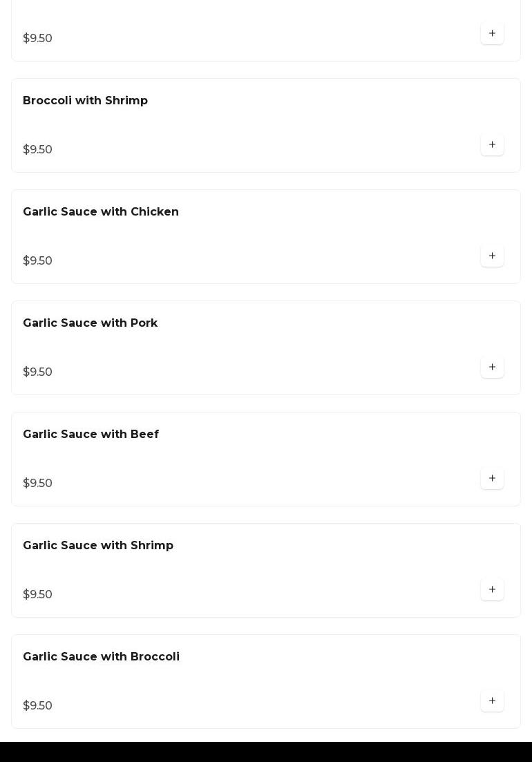Select the Garlic Sauce with Beef price
The width and height of the screenshot is (532, 762).
[x=37, y=484]
